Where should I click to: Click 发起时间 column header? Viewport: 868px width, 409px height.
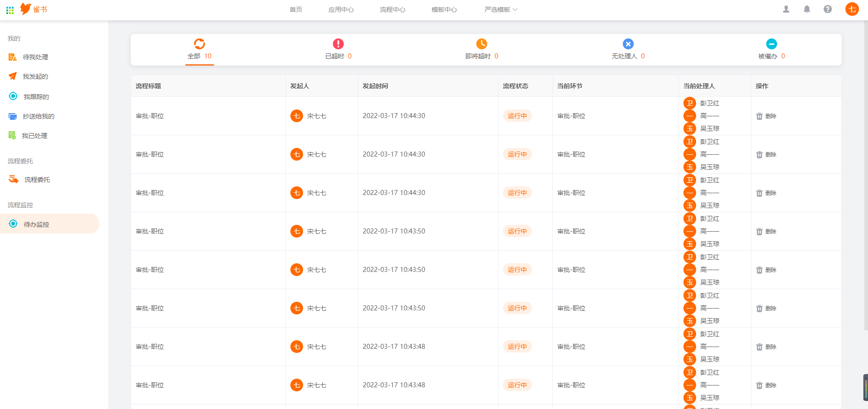[x=375, y=86]
